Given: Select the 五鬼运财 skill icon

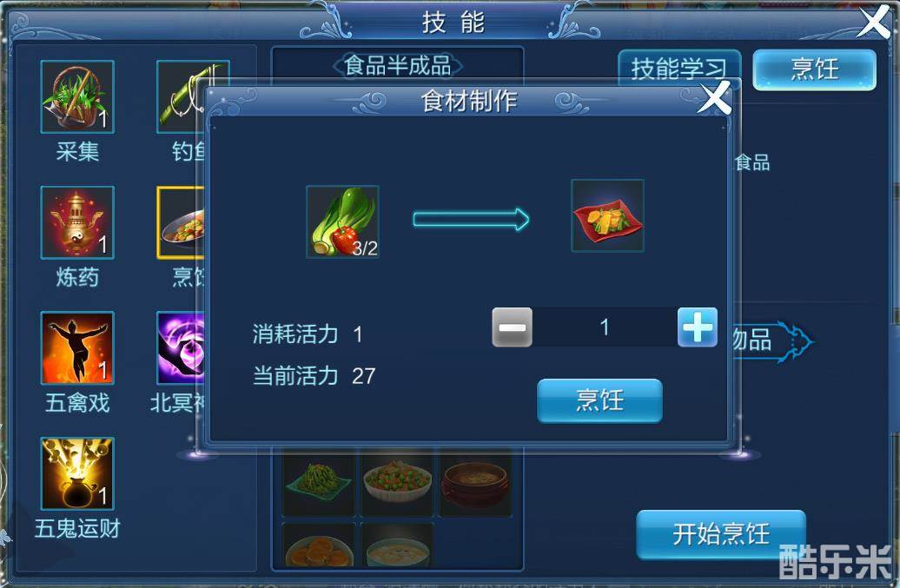Looking at the screenshot, I should [x=77, y=474].
